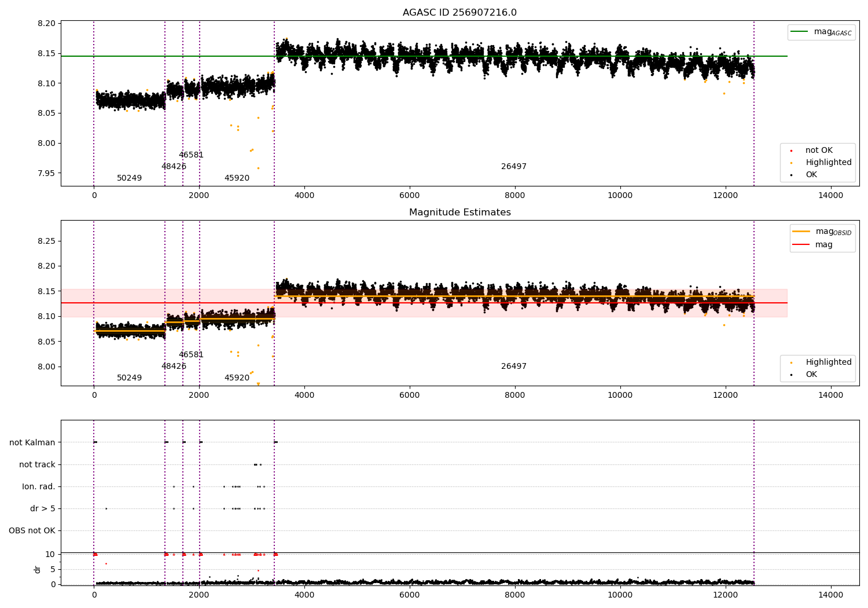
Task: Click the "Magnitude Estimates" plot title
Action: [x=460, y=213]
